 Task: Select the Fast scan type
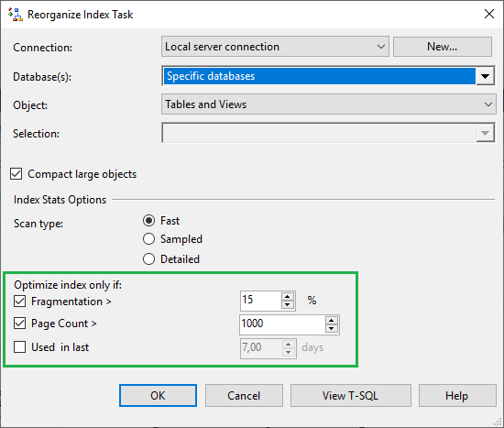tap(148, 221)
